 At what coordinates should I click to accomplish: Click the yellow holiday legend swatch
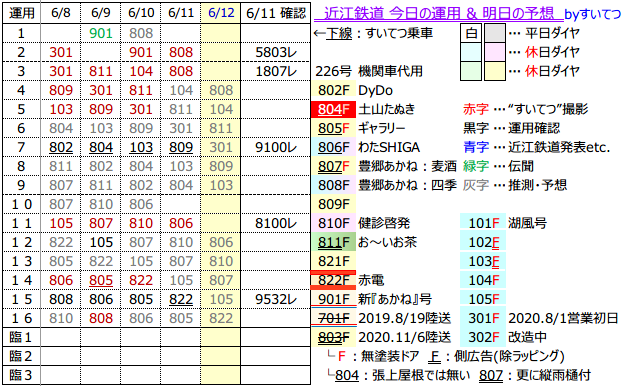[x=495, y=71]
